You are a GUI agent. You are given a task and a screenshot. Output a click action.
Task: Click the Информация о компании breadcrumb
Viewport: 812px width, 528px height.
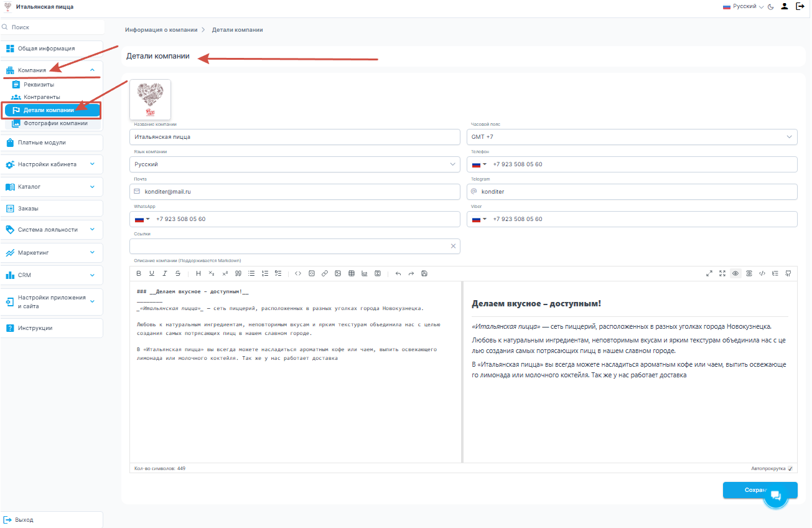click(x=161, y=30)
